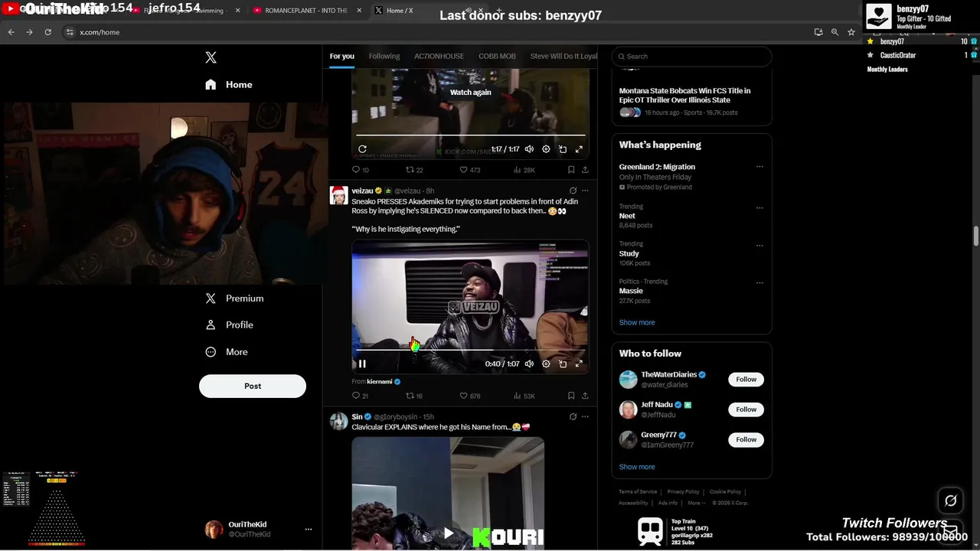Open the More menu in the sidebar
980x551 pixels.
coord(226,352)
